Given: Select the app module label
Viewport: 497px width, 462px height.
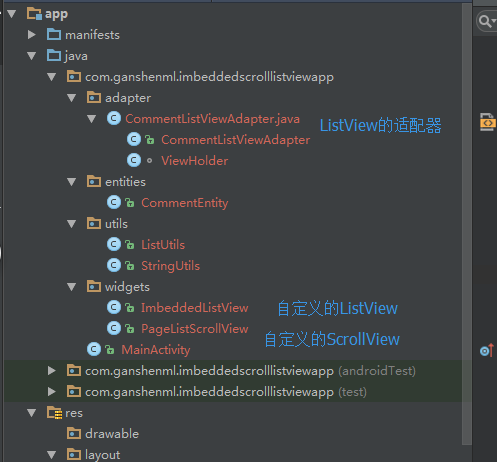Looking at the screenshot, I should [56, 14].
